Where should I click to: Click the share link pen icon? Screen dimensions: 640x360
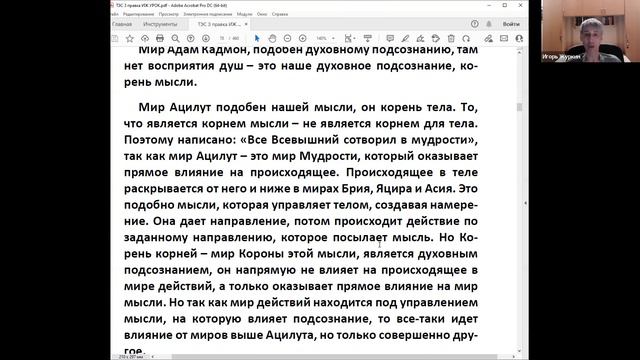point(489,38)
